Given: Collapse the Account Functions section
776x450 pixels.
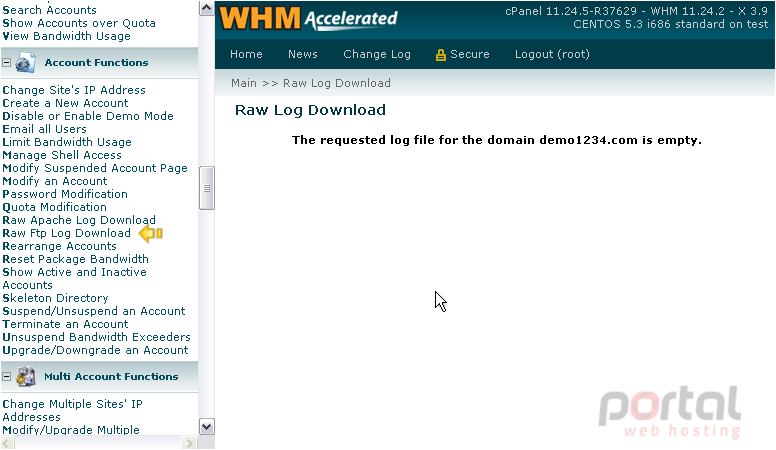Looking at the screenshot, I should [6, 62].
